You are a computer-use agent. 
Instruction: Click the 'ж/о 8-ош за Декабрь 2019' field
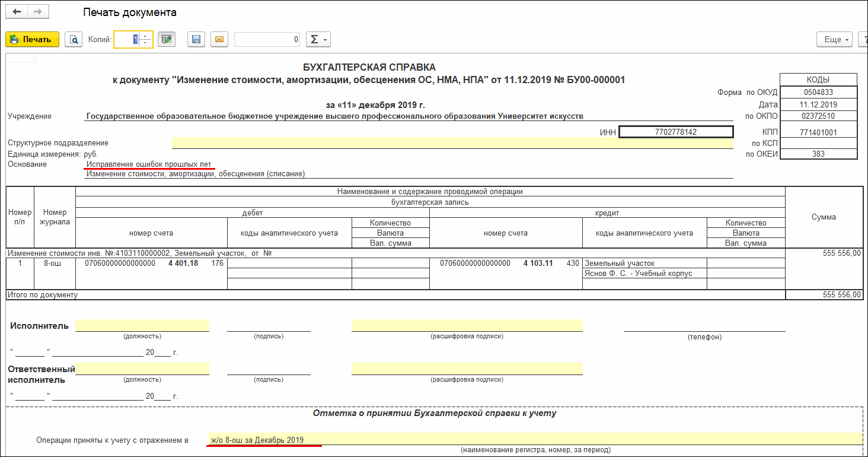click(x=535, y=440)
